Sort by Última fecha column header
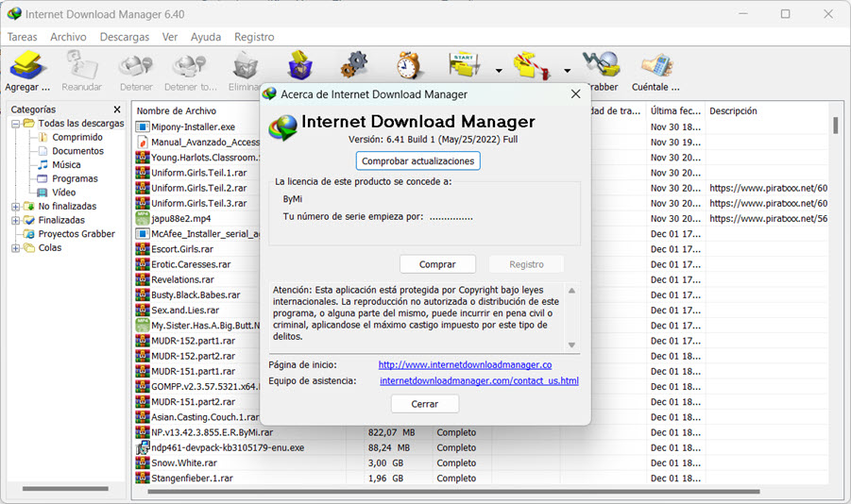 675,110
